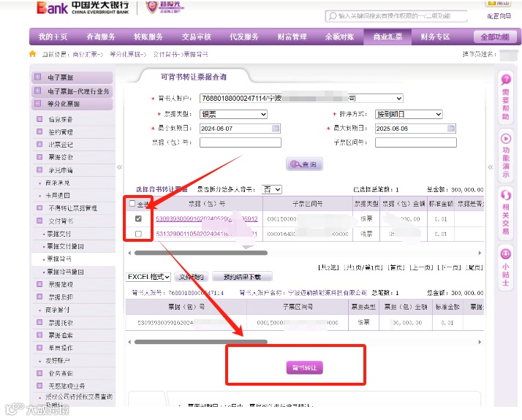Expand 信息报备 tree node
The image size is (522, 420).
pos(39,119)
